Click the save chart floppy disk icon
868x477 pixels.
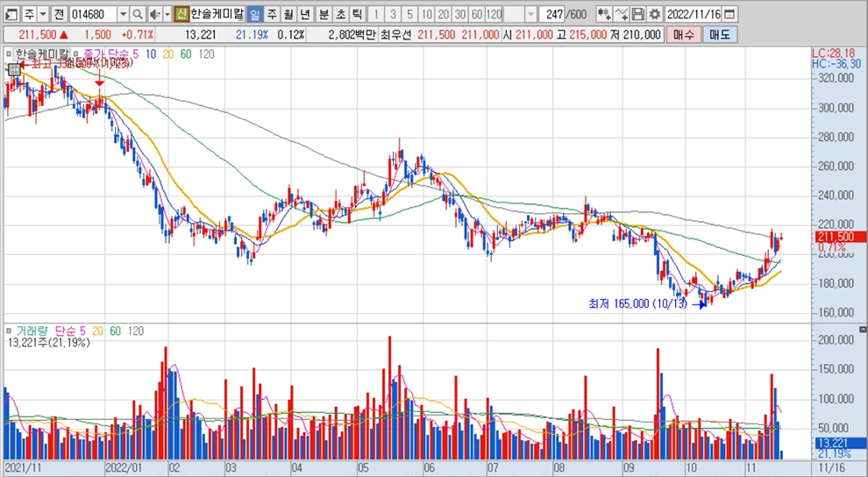coord(638,14)
